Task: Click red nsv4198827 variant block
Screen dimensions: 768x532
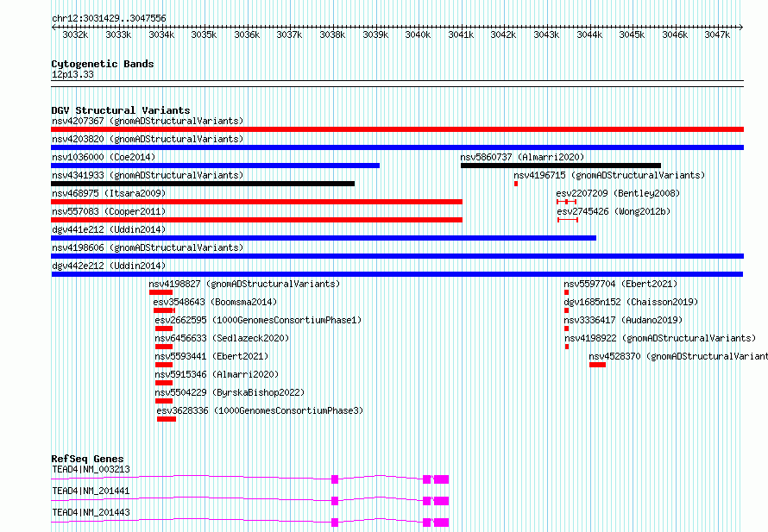Action: tap(161, 292)
